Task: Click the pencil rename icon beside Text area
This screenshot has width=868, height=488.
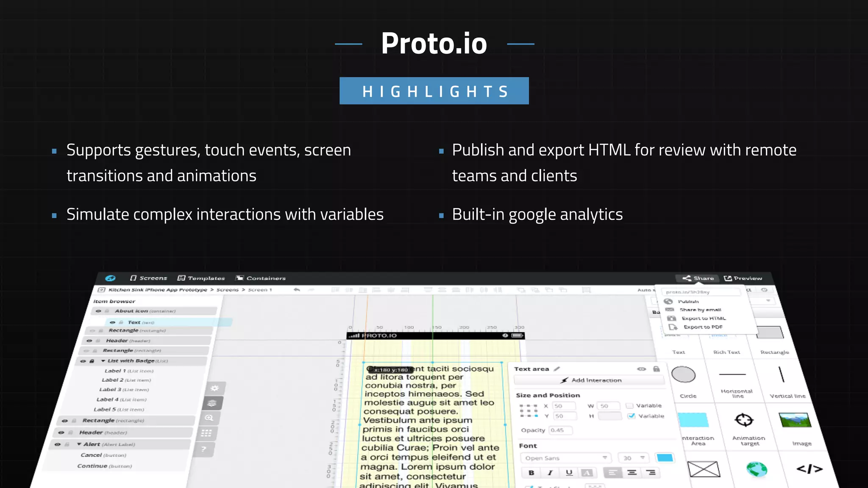Action: [556, 369]
